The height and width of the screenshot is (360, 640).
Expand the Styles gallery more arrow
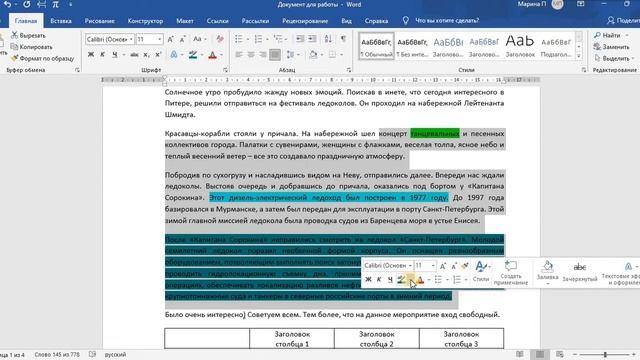point(579,55)
